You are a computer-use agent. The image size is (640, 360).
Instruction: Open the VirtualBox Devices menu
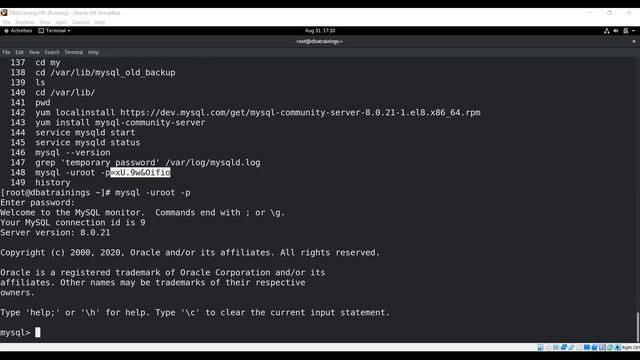tap(81, 22)
